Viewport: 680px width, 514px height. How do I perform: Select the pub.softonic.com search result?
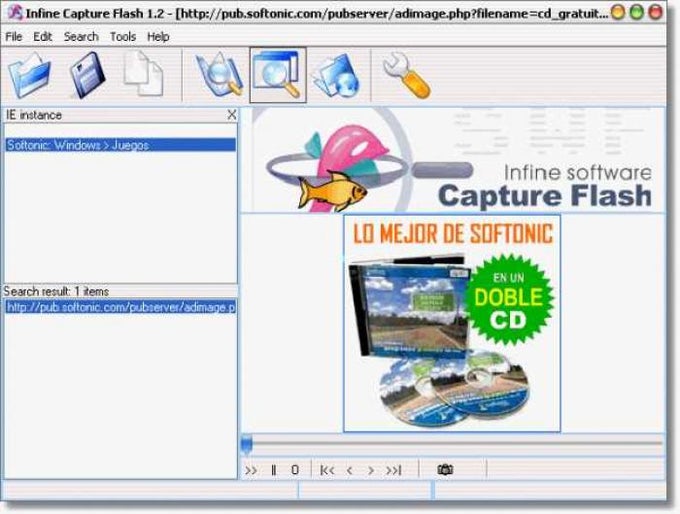coord(121,307)
